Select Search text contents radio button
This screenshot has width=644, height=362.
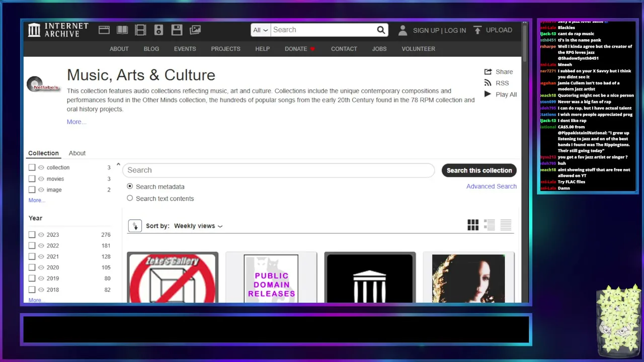point(130,198)
